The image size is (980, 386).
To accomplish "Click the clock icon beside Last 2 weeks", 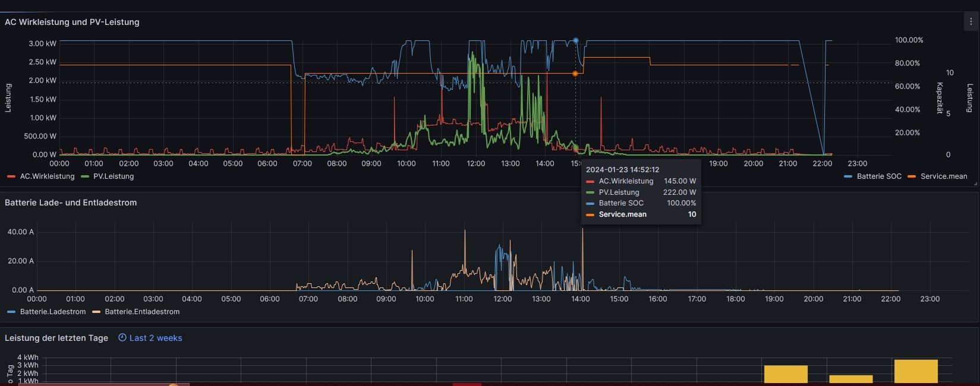I will tap(122, 338).
